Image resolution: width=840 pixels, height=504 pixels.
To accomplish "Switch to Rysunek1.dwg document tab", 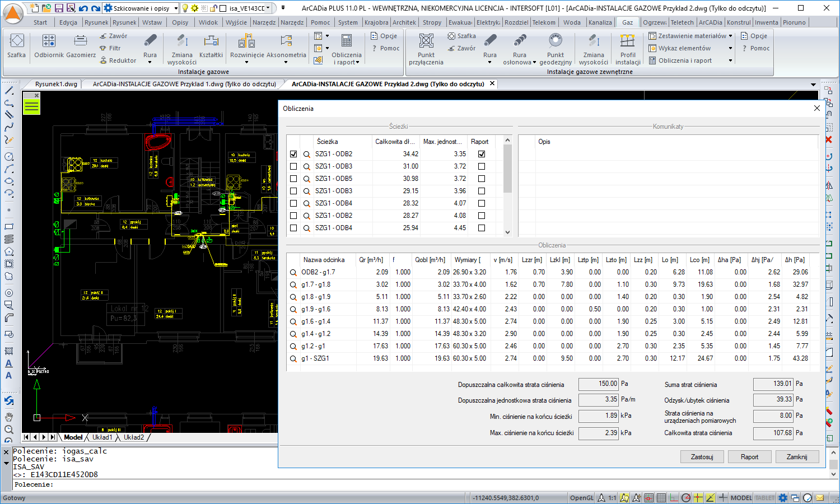I will pyautogui.click(x=56, y=84).
